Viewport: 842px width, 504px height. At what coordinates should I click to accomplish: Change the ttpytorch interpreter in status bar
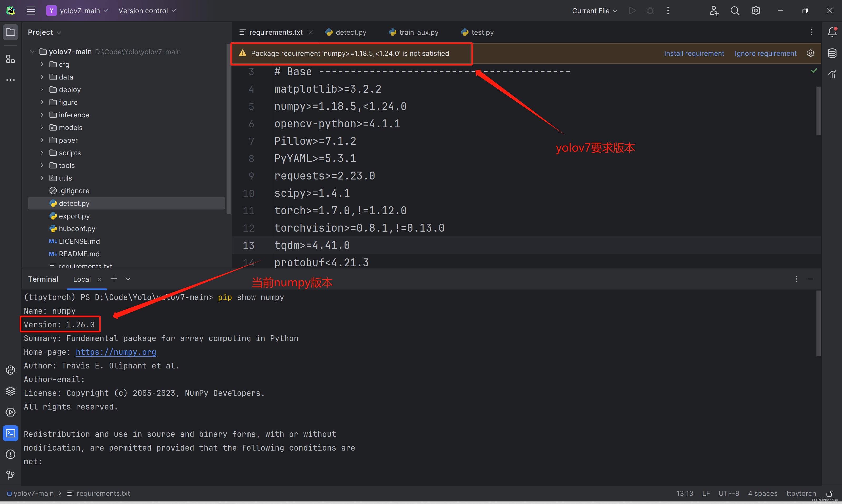[801, 493]
